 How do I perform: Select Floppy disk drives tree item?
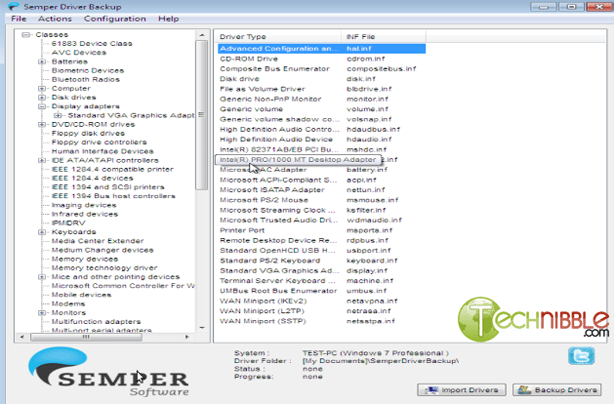(88, 133)
